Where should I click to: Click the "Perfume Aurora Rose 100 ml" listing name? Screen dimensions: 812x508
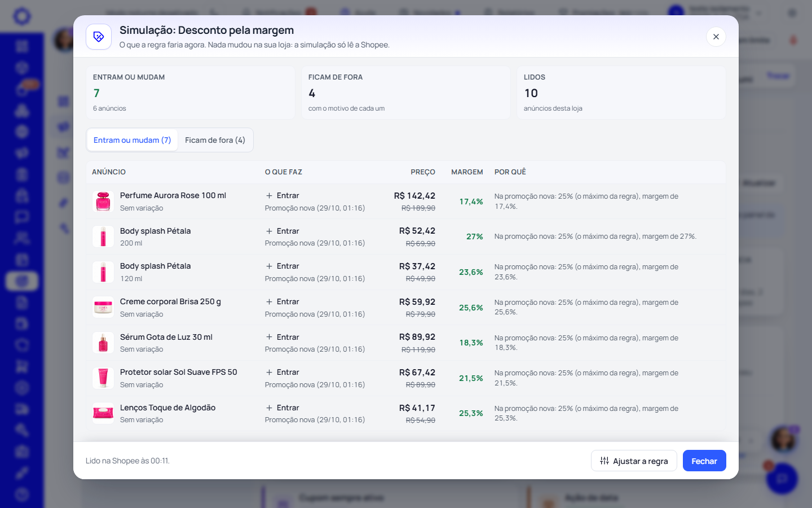(x=173, y=195)
